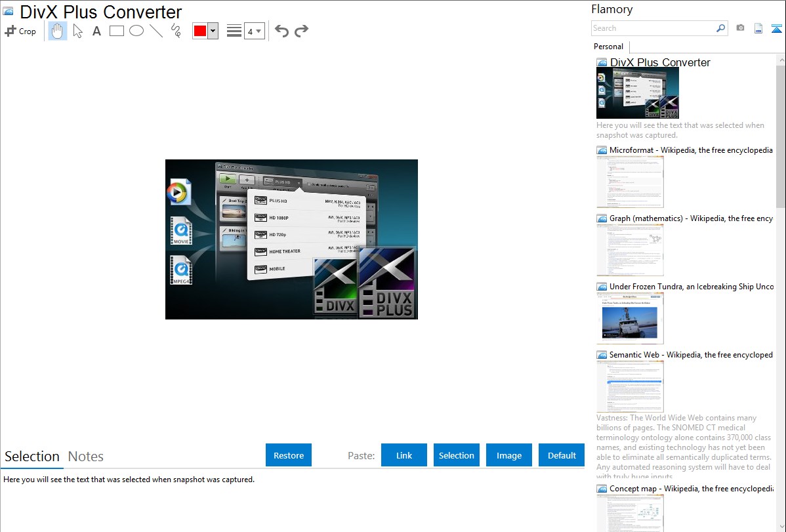Click the snapshot icon next to Concept map entry
Viewport: 786px width, 532px height.
point(602,489)
